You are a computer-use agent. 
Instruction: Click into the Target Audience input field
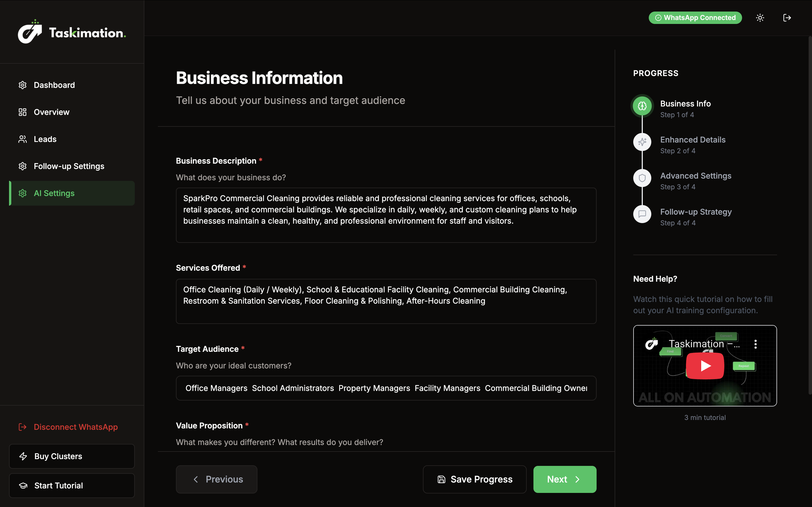386,388
